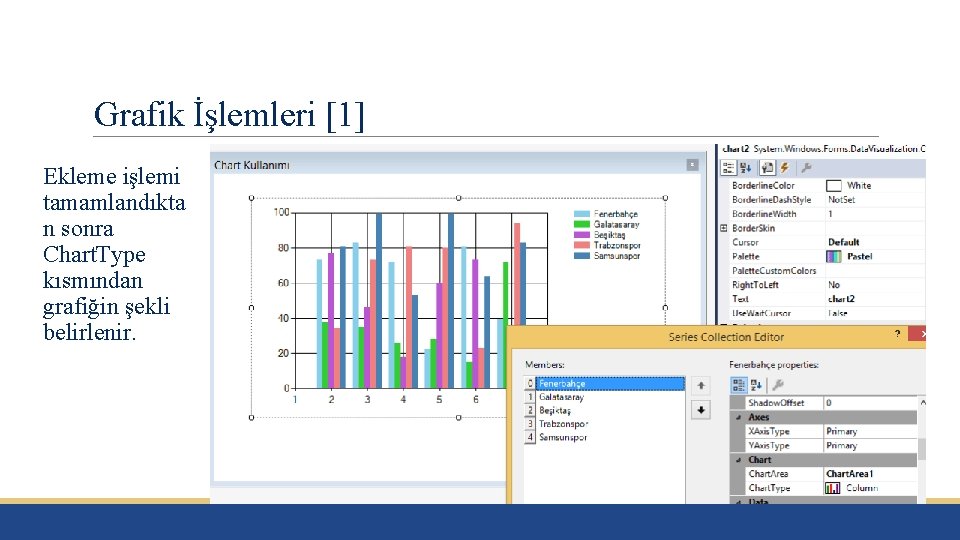The image size is (960, 540).
Task: Select Categorized view in chart2 properties toolbar
Action: coord(728,168)
